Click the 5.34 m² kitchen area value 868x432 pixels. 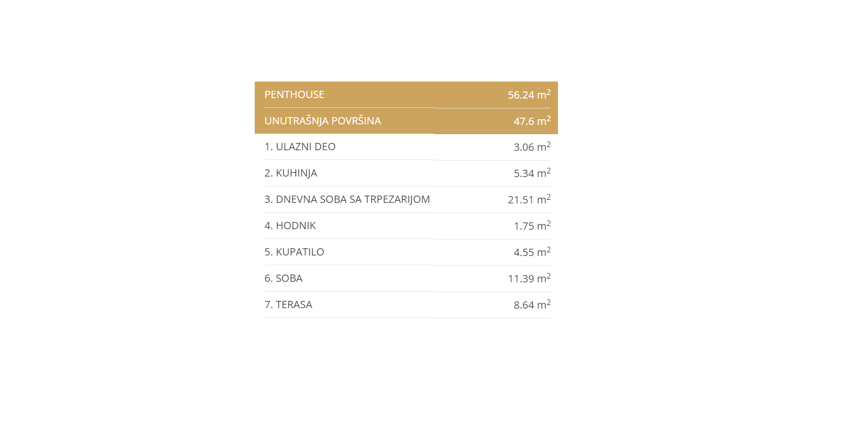tap(531, 173)
